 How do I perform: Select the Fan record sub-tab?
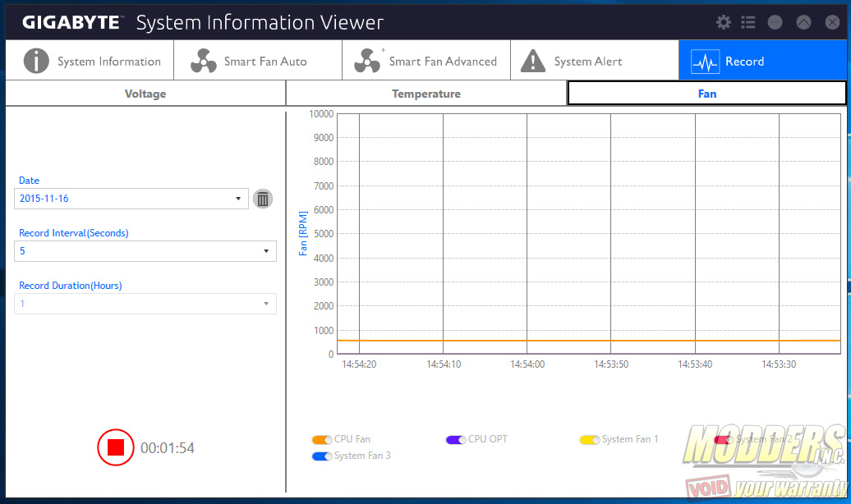click(x=706, y=94)
